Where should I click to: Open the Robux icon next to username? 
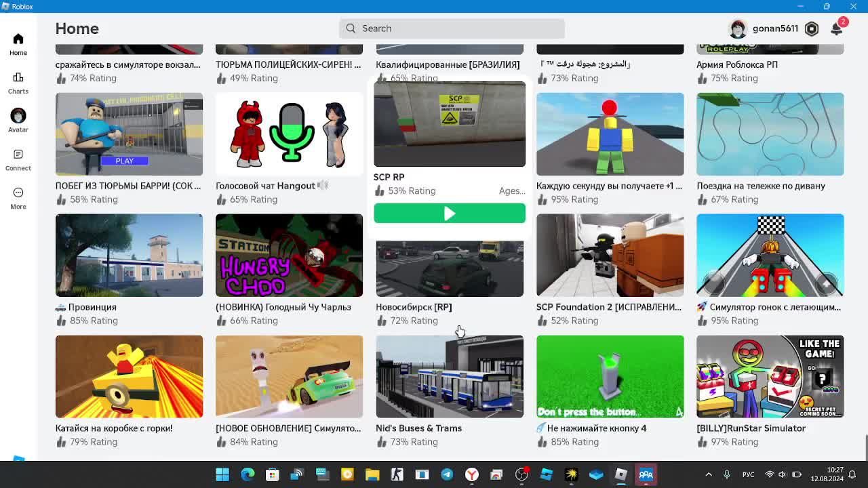[812, 28]
